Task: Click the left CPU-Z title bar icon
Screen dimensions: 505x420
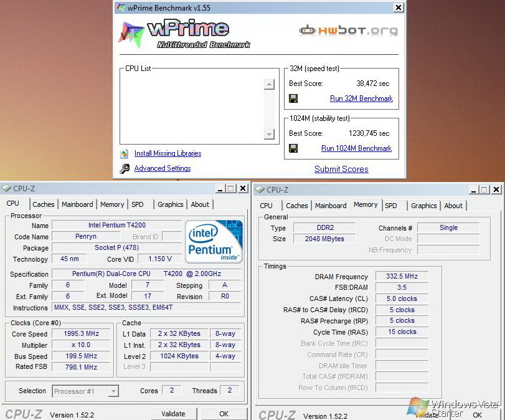Action: [6, 188]
